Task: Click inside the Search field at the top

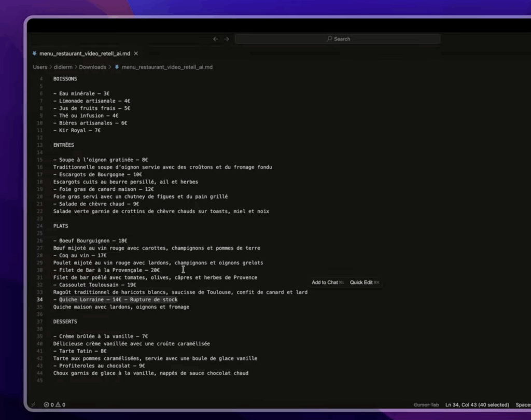Action: pyautogui.click(x=363, y=38)
